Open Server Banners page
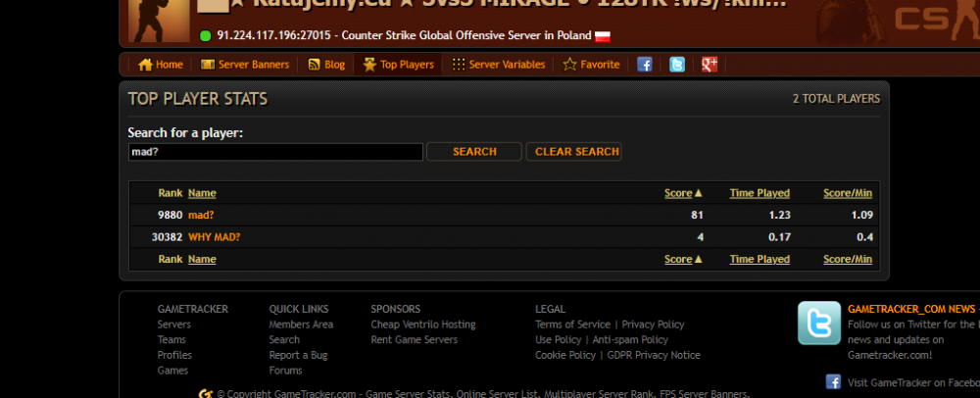980x398 pixels. (x=244, y=65)
